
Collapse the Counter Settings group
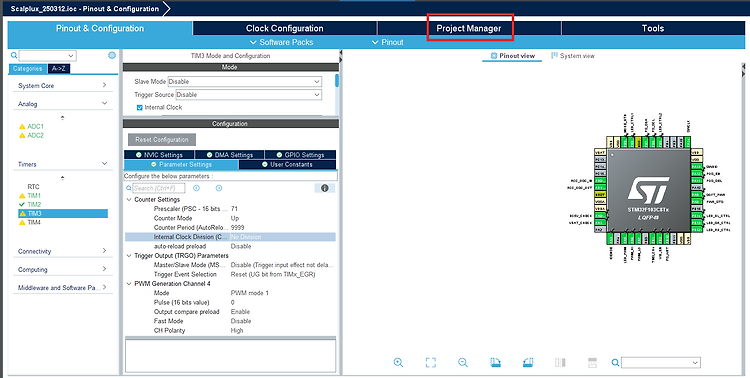(x=129, y=200)
